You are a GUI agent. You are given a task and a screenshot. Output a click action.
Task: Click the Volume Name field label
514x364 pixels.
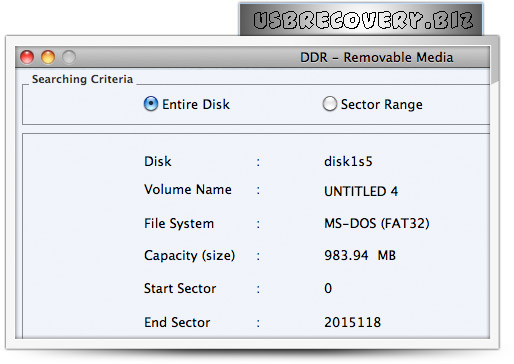coord(188,190)
